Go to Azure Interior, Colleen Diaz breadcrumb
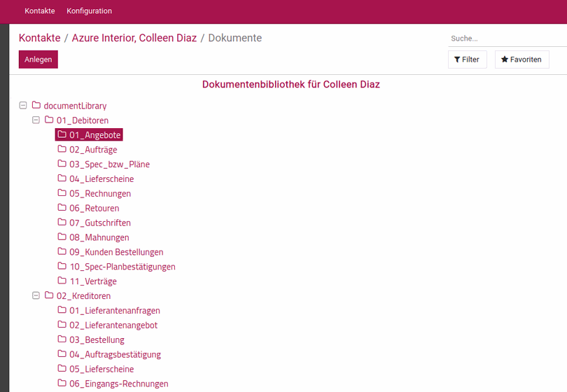Image resolution: width=567 pixels, height=392 pixels. [134, 38]
